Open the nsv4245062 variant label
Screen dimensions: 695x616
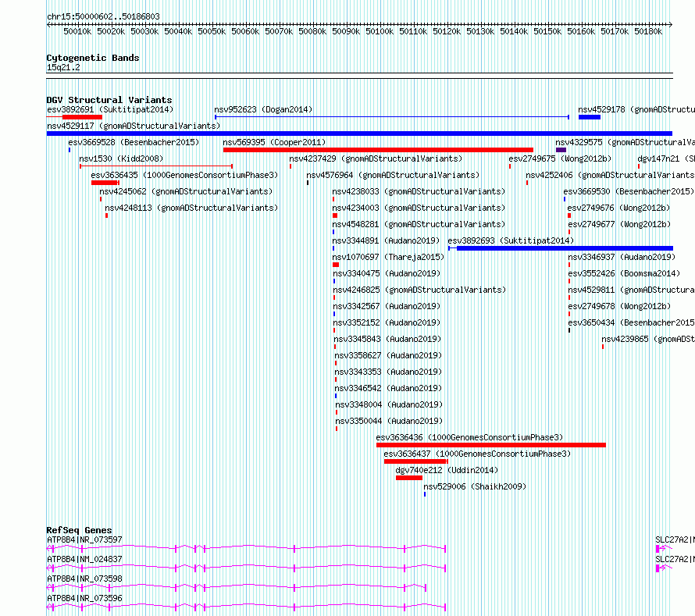pos(186,191)
